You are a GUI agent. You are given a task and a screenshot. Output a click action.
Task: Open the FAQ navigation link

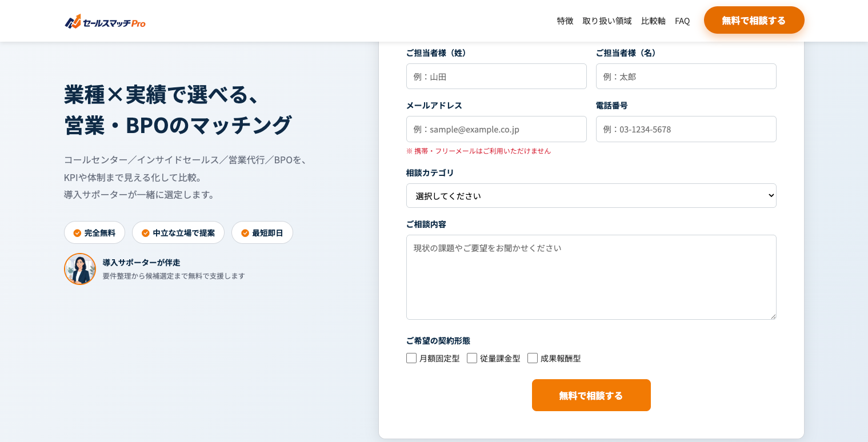pyautogui.click(x=682, y=21)
